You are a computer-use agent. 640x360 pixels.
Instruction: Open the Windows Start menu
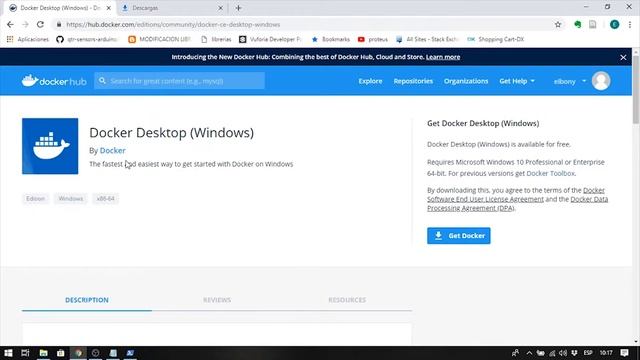[x=8, y=353]
